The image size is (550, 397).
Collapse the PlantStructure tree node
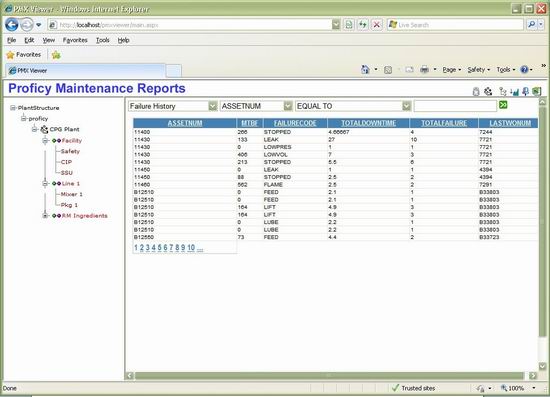[13, 108]
